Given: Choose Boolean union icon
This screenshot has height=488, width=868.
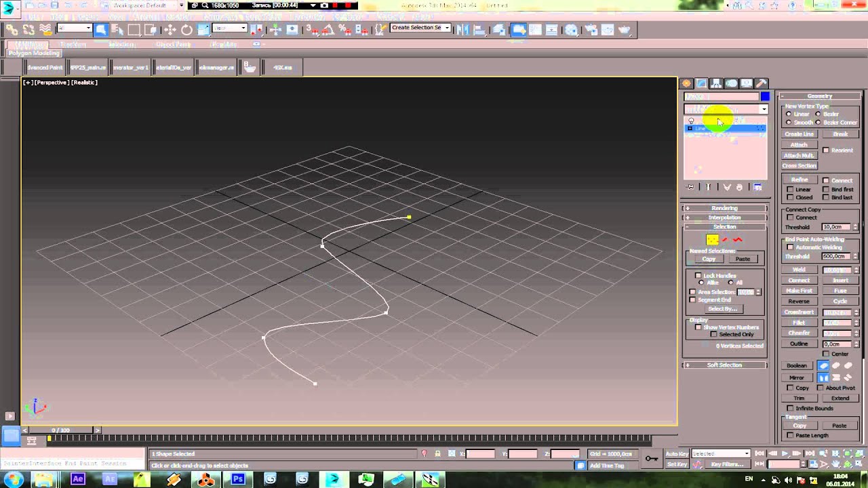Looking at the screenshot, I should [824, 365].
